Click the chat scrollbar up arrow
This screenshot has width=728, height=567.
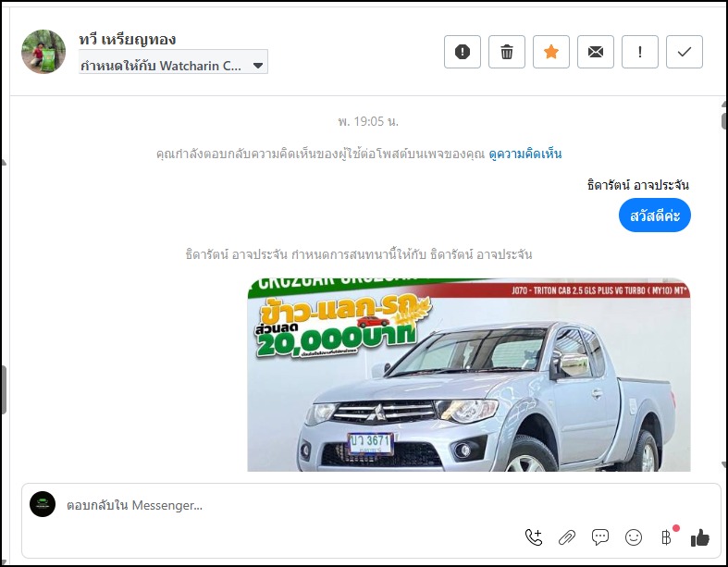(x=724, y=104)
